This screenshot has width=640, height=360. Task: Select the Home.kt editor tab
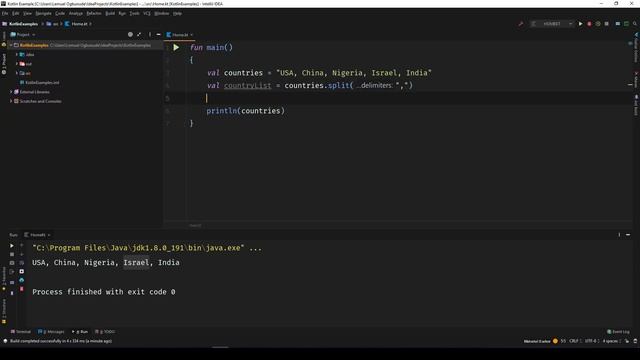[x=180, y=35]
